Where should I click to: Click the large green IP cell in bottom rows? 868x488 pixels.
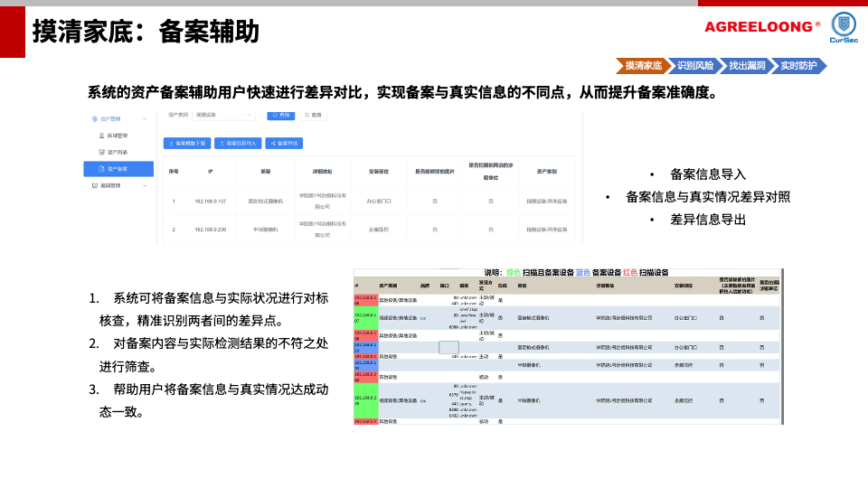coord(365,400)
